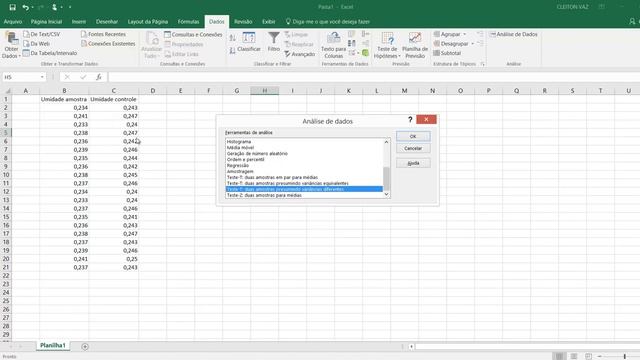640x360 pixels.
Task: Click the insert function fx icon
Action: coord(99,77)
